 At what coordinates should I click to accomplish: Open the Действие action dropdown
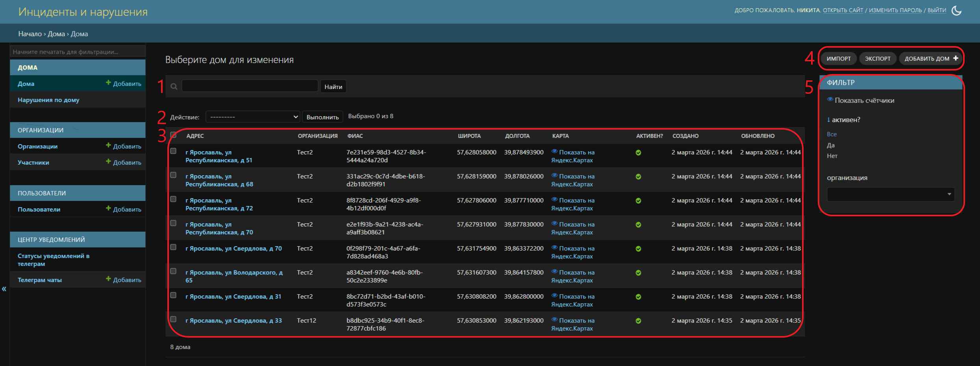(252, 117)
